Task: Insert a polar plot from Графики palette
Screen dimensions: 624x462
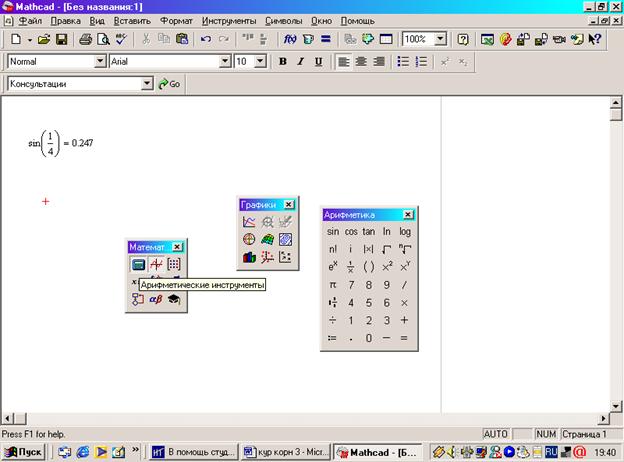Action: click(249, 239)
